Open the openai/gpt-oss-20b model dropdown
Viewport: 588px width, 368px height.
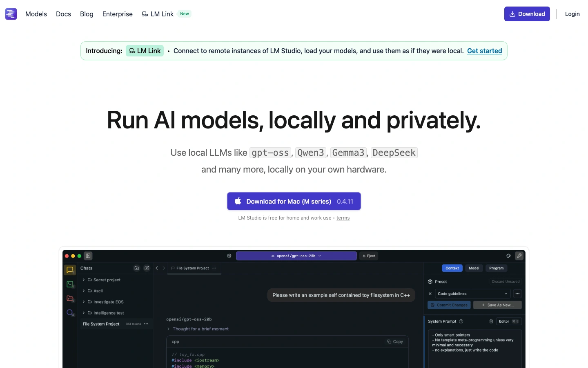click(x=296, y=256)
